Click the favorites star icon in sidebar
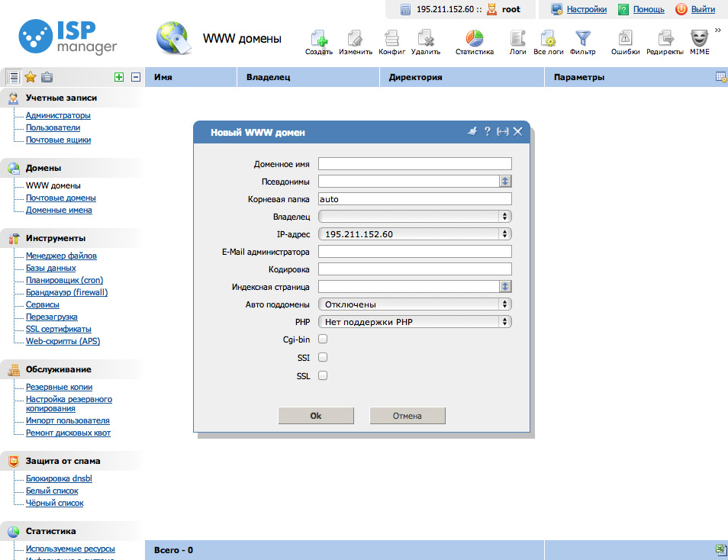The width and height of the screenshot is (728, 560). (x=31, y=77)
